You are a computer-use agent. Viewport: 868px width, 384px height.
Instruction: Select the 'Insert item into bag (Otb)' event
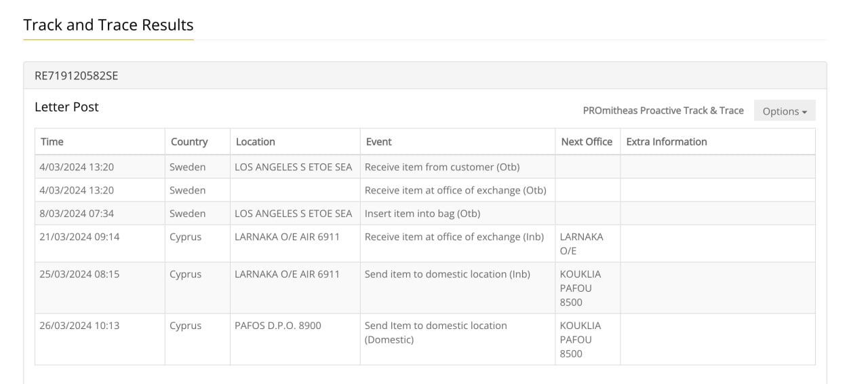[422, 213]
